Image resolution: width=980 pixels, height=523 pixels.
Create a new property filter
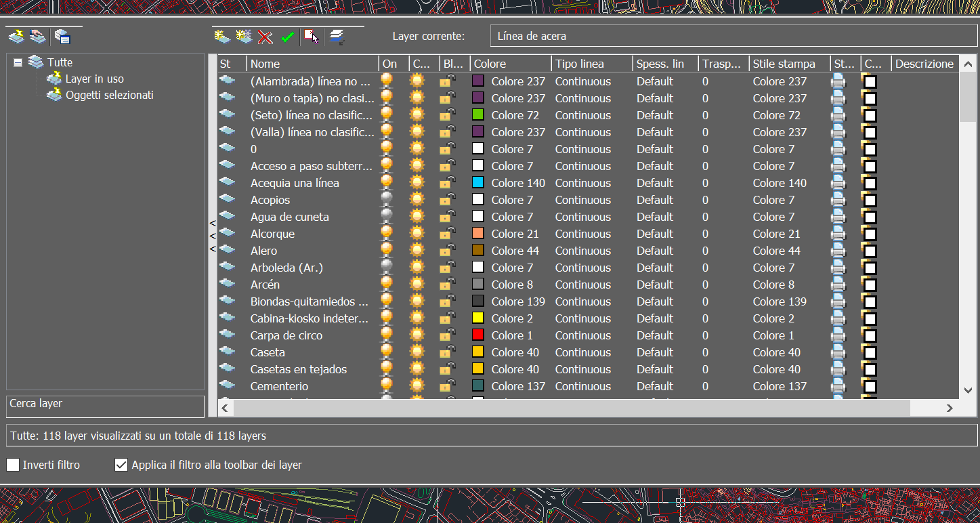point(17,36)
